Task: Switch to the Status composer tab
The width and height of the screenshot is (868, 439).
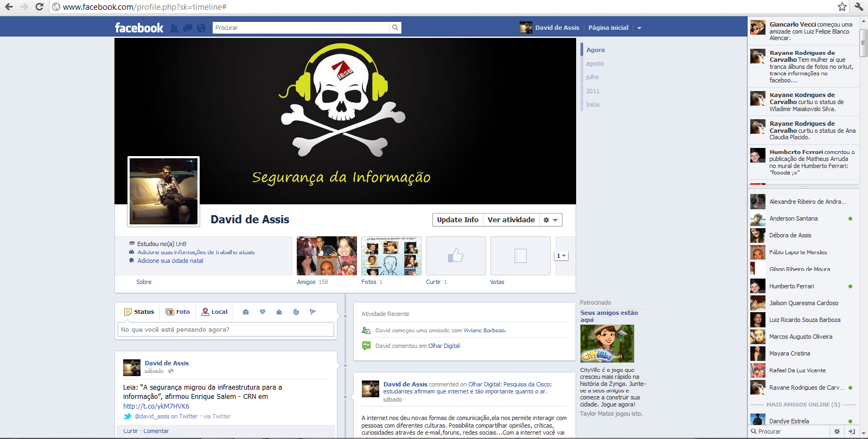Action: point(139,312)
